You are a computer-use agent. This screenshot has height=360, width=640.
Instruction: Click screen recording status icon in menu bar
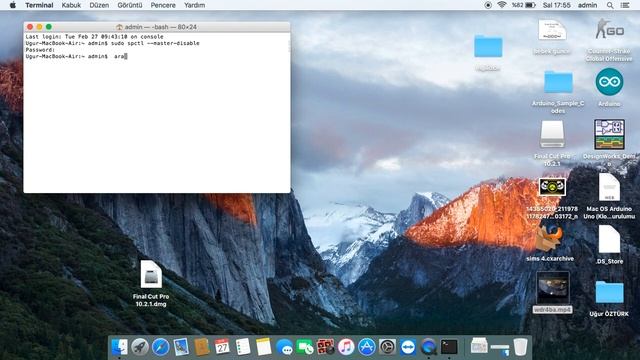coord(488,5)
